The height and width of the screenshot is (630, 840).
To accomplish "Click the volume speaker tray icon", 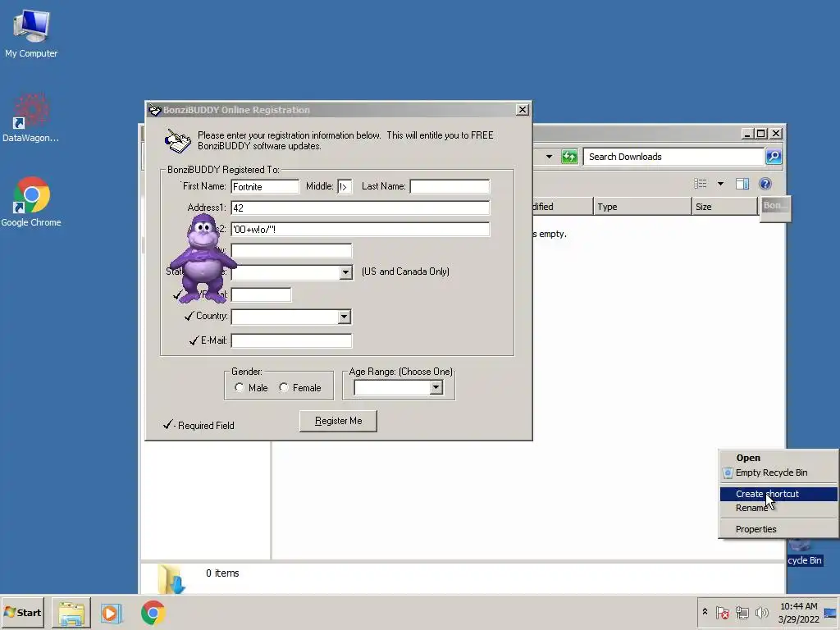I will (761, 612).
